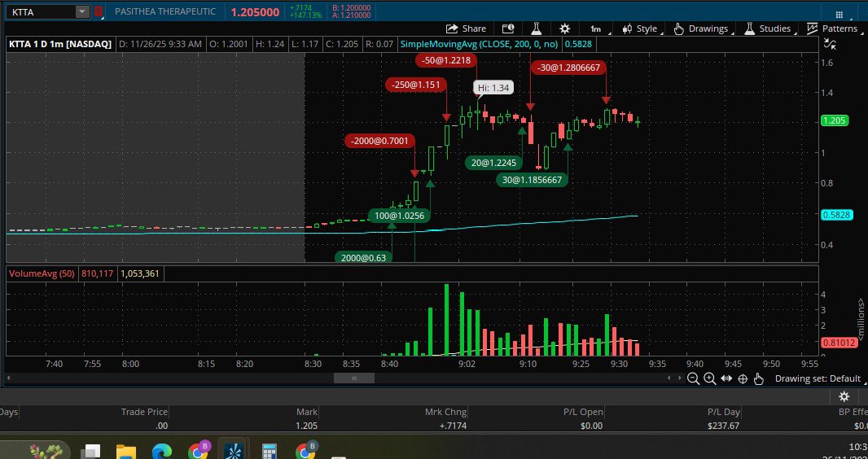Click the P/L Day value $237.67
This screenshot has height=459, width=868.
[723, 426]
